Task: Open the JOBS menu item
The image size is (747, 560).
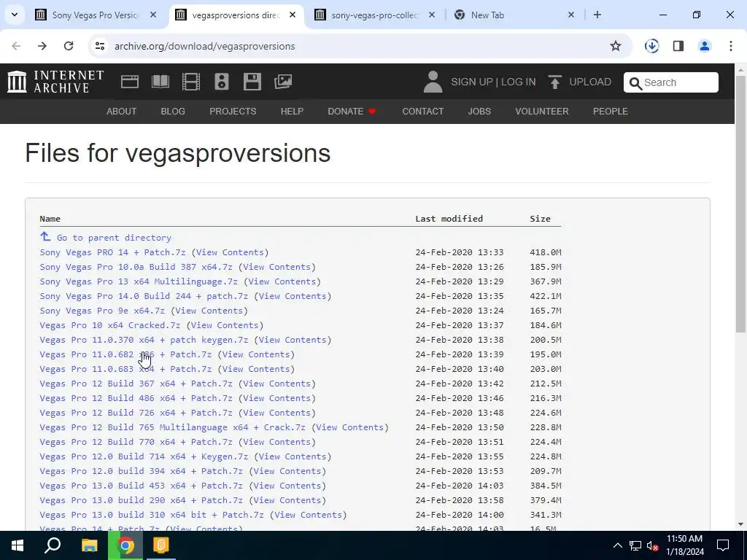Action: [x=479, y=112]
